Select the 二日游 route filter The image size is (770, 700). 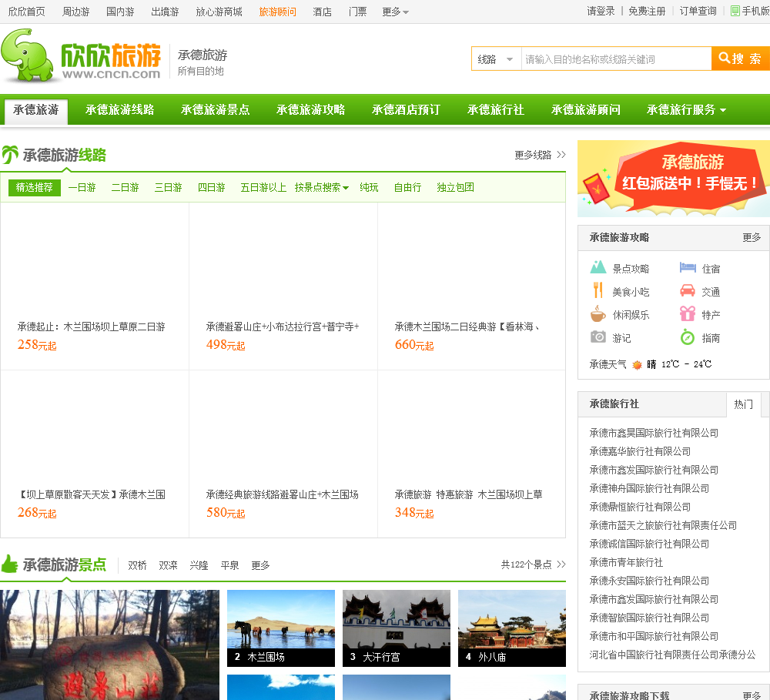125,187
